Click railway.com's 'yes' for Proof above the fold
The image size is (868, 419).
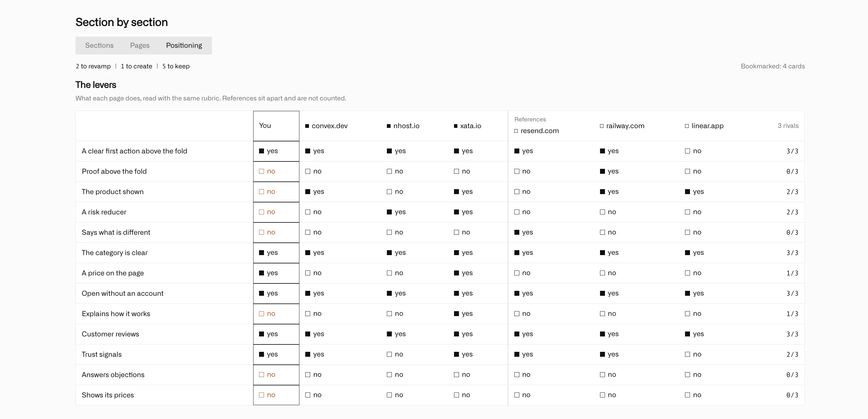609,171
